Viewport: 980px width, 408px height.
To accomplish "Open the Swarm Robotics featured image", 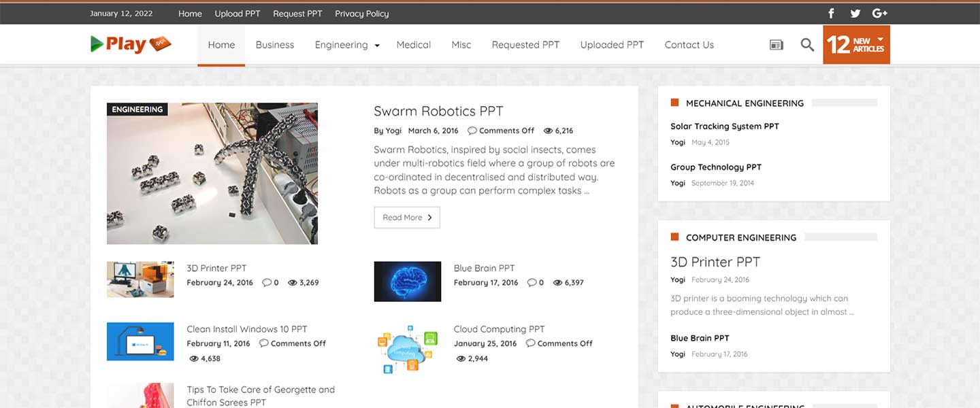I will [212, 173].
